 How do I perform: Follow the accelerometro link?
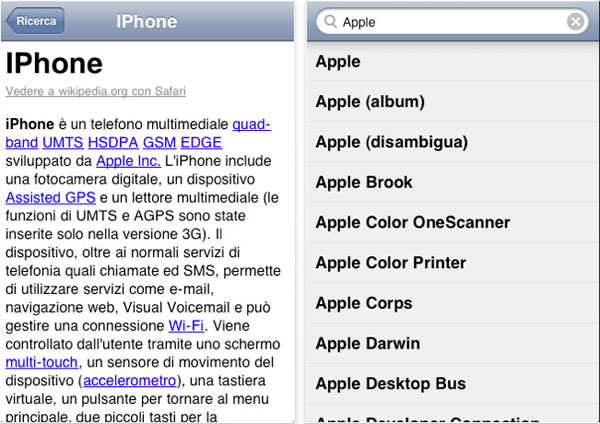click(x=130, y=380)
